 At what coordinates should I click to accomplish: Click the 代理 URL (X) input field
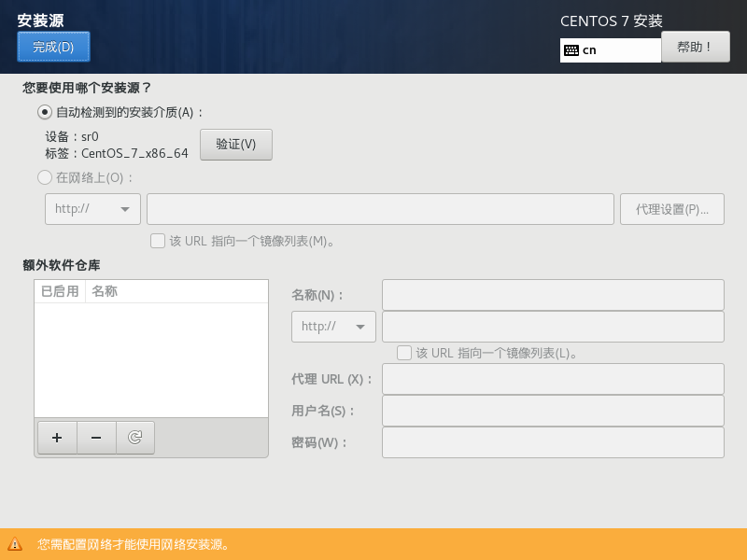553,379
